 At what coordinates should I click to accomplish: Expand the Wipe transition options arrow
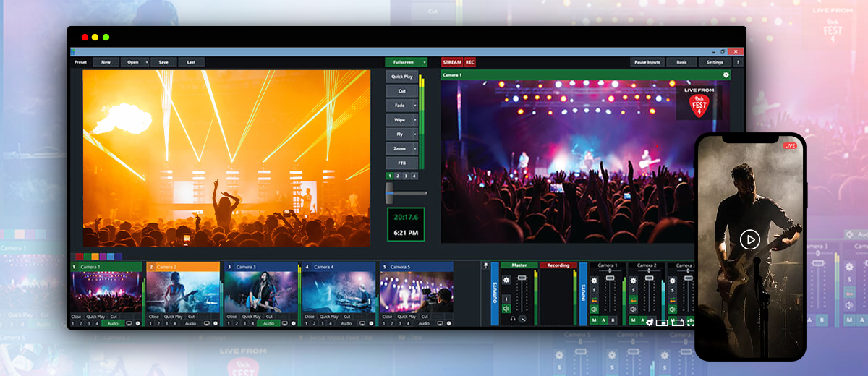(415, 120)
